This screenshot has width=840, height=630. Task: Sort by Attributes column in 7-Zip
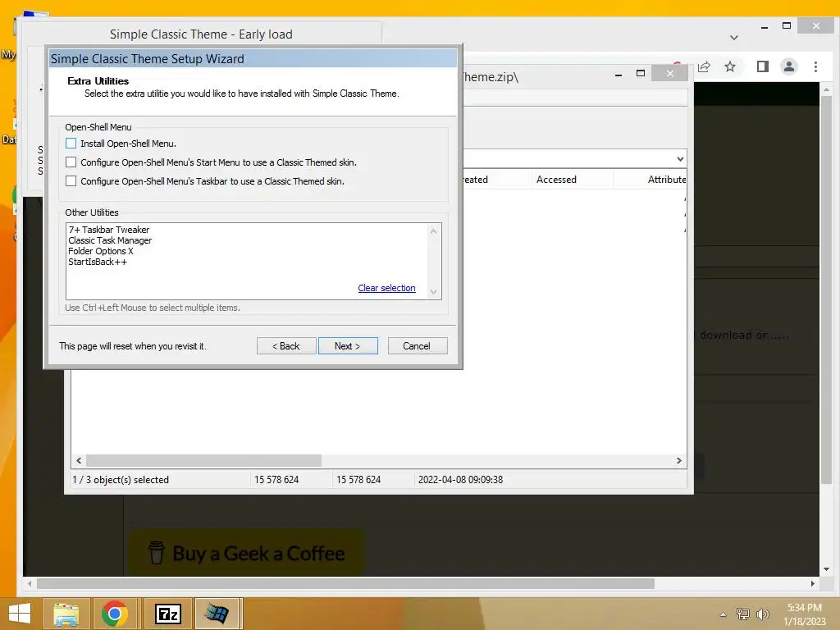pyautogui.click(x=666, y=180)
